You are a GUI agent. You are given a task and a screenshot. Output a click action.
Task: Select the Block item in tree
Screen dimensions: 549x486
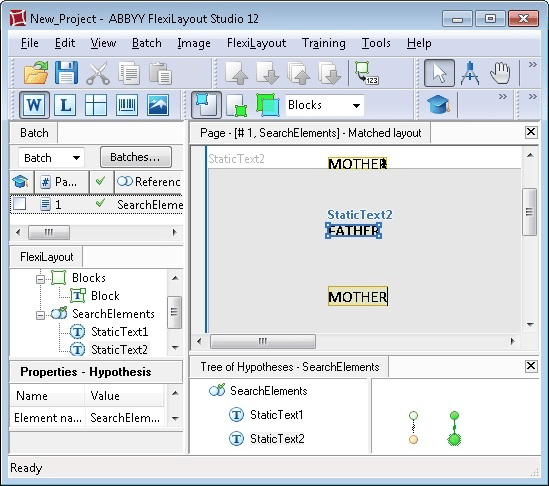[105, 296]
